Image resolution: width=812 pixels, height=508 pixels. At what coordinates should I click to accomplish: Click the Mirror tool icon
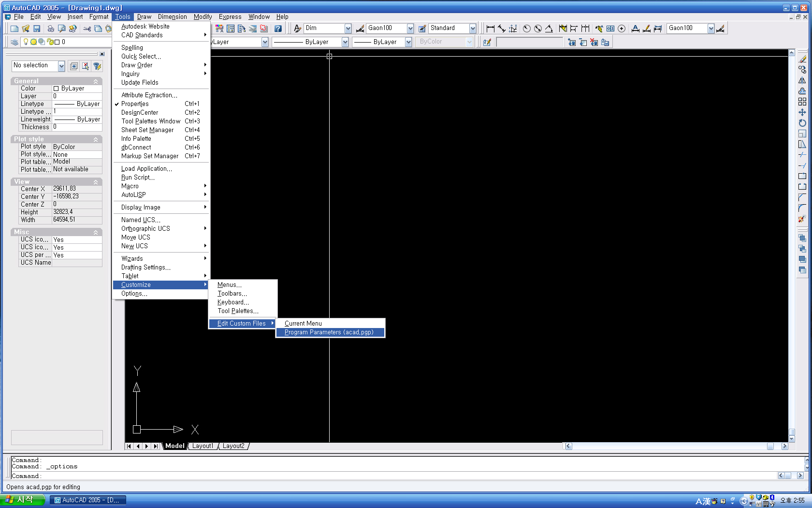(802, 80)
